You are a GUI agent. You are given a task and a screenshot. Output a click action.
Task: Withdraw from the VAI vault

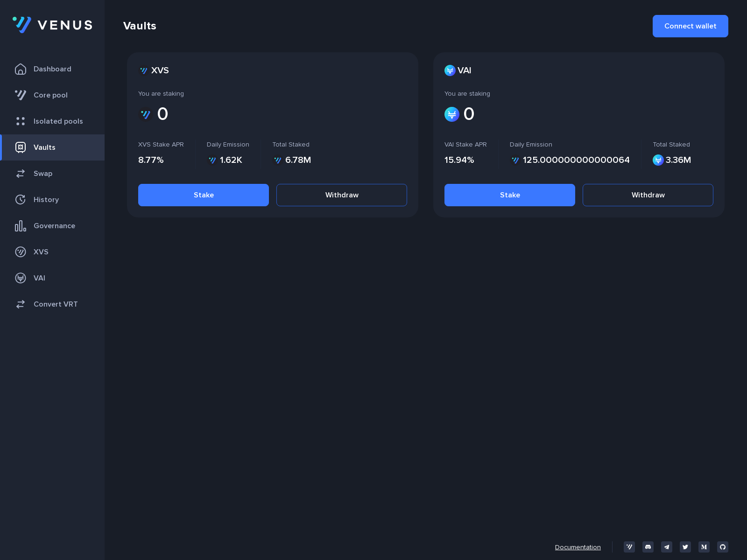(x=648, y=195)
